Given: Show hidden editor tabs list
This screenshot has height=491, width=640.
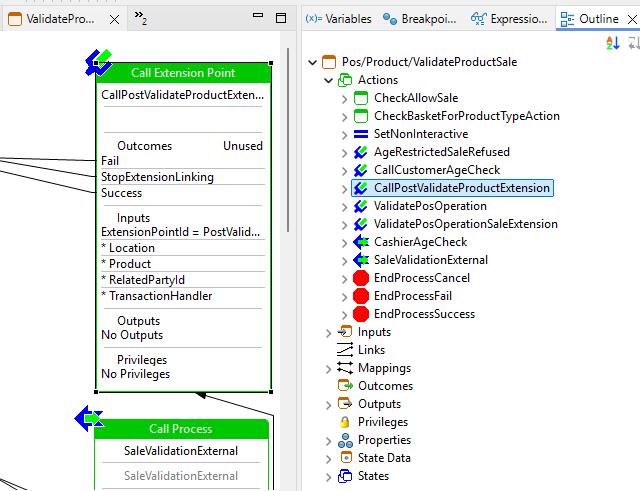Looking at the screenshot, I should pyautogui.click(x=140, y=18).
